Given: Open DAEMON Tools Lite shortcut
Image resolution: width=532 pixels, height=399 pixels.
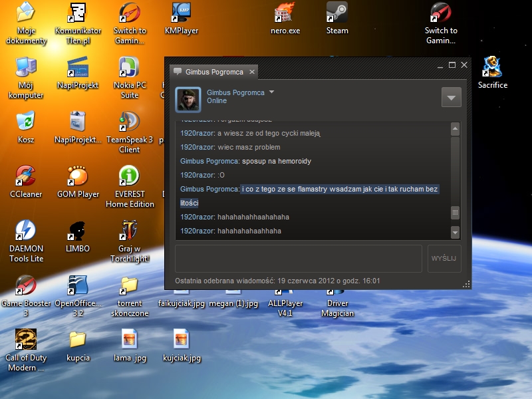Looking at the screenshot, I should tap(25, 231).
